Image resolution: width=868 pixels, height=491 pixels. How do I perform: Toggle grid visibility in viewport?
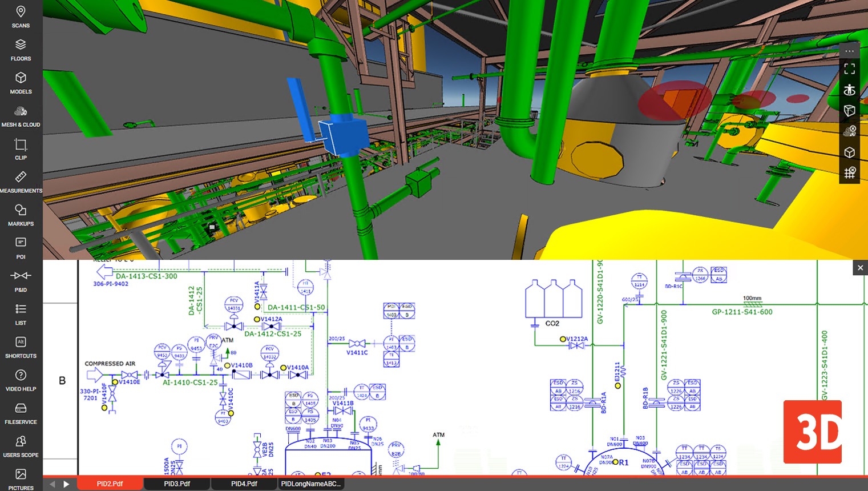850,172
